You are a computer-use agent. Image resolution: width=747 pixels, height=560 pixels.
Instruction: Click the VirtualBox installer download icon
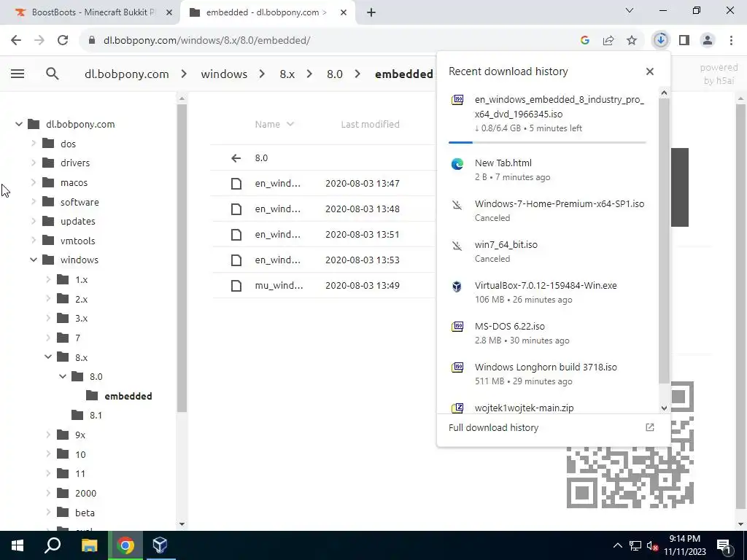coord(457,286)
